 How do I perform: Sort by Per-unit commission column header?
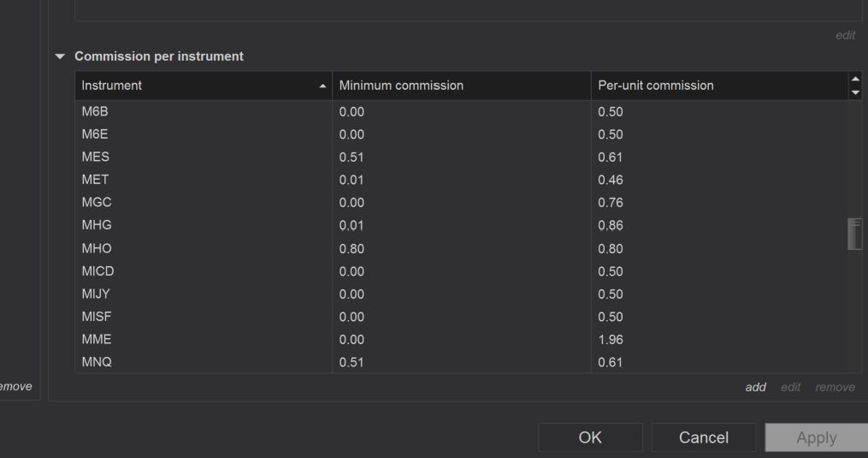point(654,86)
